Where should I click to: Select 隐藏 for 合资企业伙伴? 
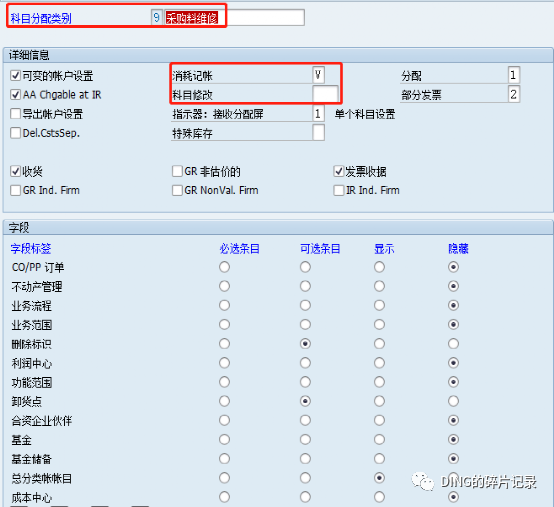click(x=453, y=420)
